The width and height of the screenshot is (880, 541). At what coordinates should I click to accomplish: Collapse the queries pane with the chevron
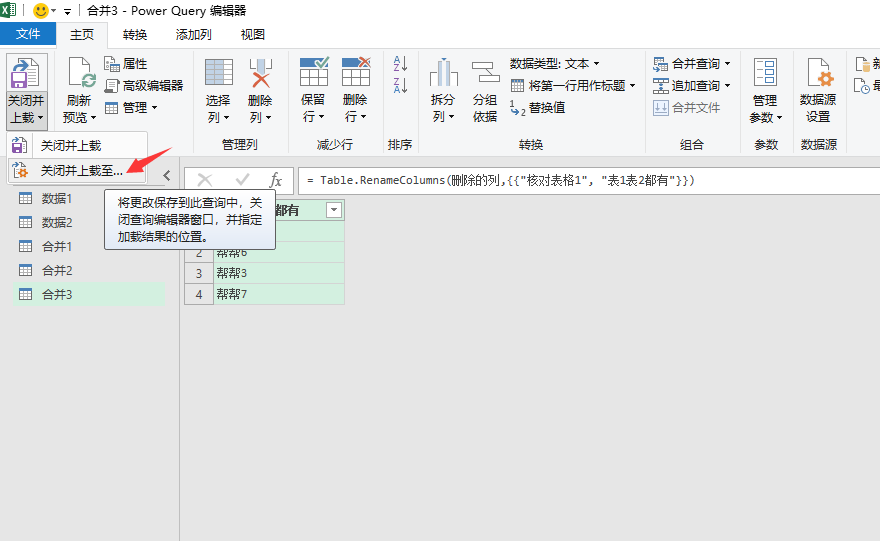pos(167,176)
